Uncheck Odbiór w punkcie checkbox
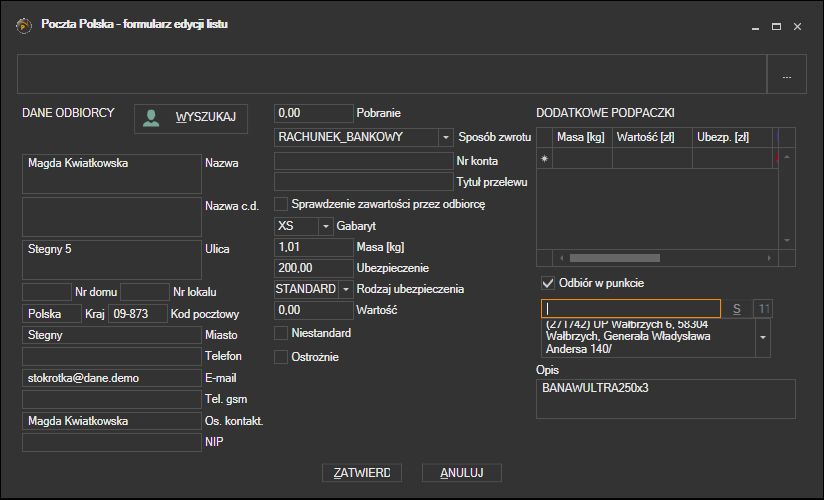This screenshot has width=824, height=500. coord(548,283)
